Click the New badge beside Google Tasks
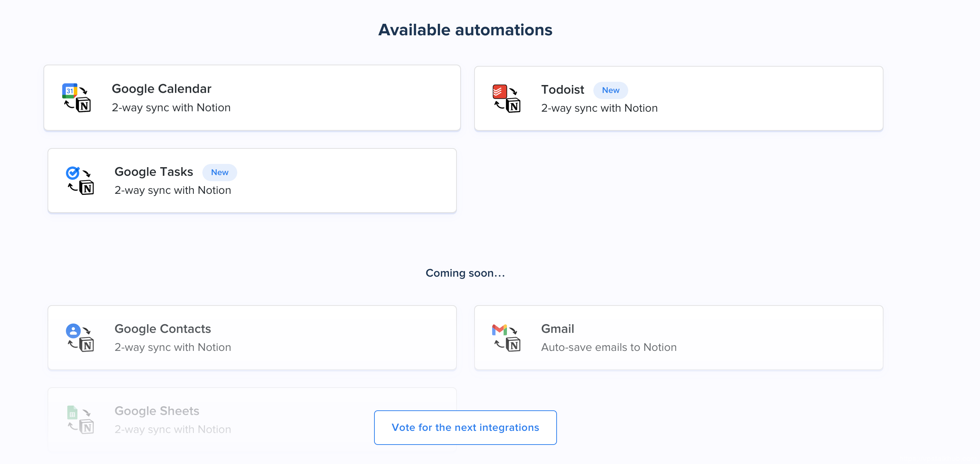The height and width of the screenshot is (464, 980). click(219, 173)
